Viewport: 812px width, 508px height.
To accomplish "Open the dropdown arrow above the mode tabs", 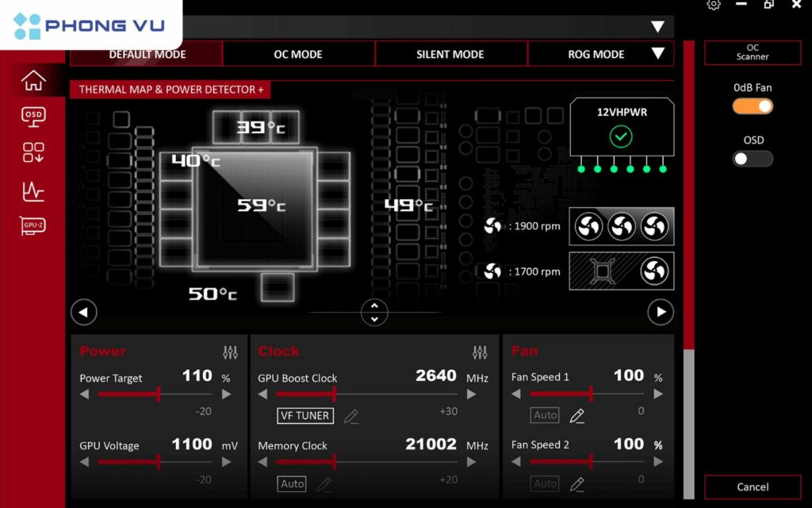I will (658, 26).
